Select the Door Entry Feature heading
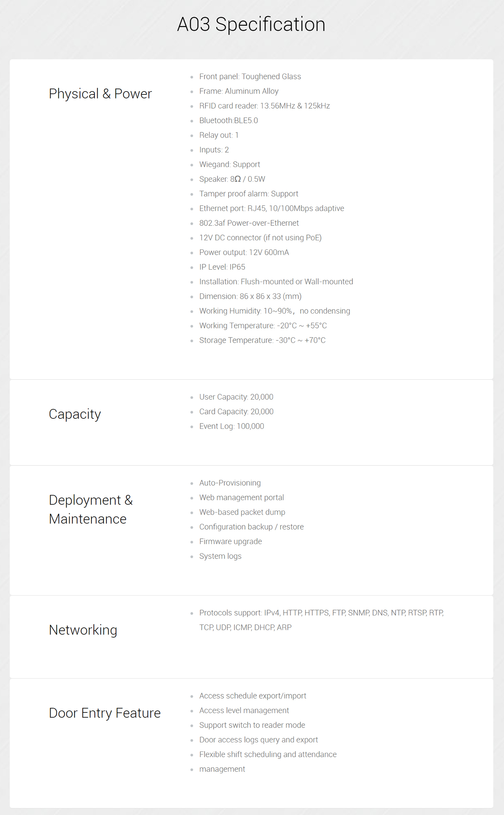 (x=105, y=713)
